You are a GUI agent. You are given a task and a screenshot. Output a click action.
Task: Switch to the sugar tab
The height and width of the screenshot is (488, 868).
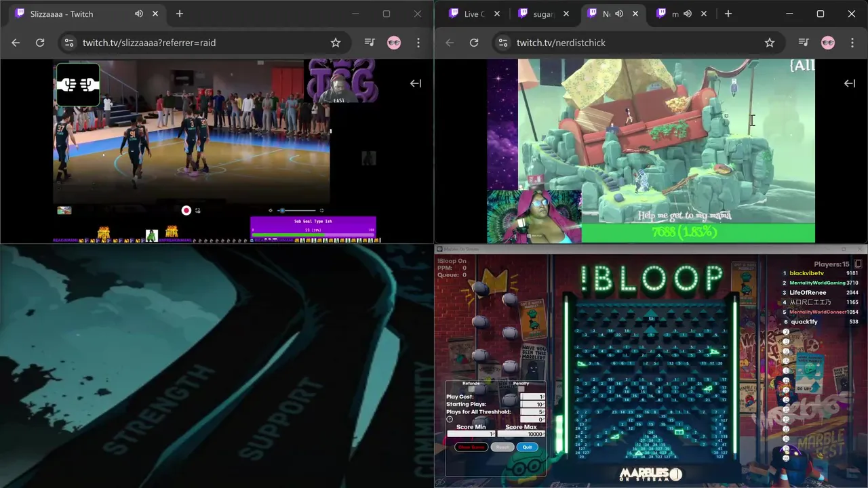[542, 14]
